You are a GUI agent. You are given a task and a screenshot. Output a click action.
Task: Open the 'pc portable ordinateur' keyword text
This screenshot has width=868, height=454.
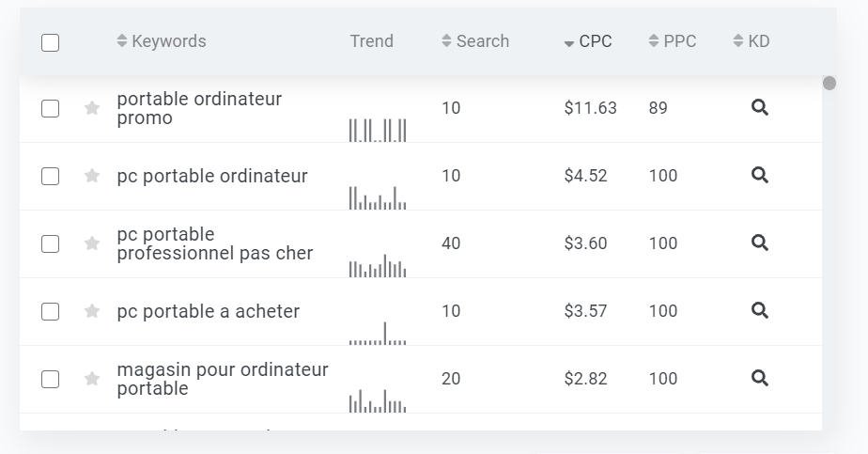click(212, 176)
